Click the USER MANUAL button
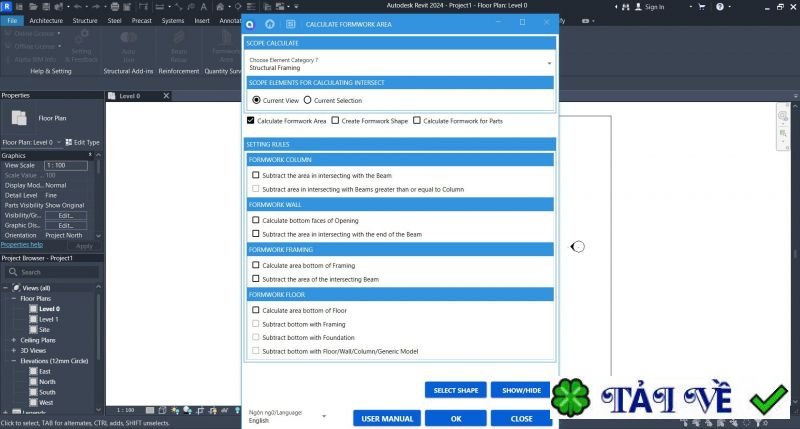800x429 pixels. click(387, 418)
